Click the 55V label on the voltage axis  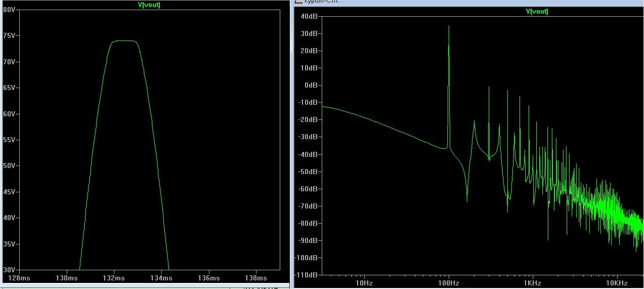pyautogui.click(x=10, y=140)
